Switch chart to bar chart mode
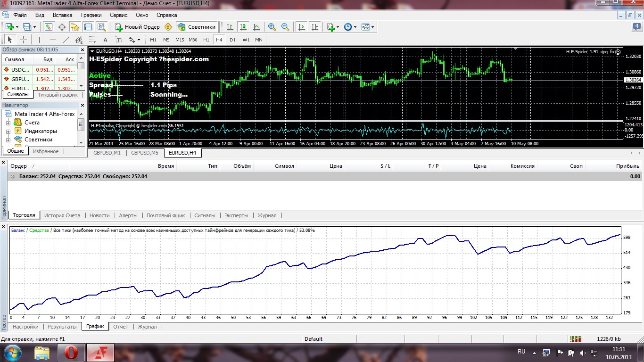Screen dimensions: 644x362 pyautogui.click(x=230, y=27)
